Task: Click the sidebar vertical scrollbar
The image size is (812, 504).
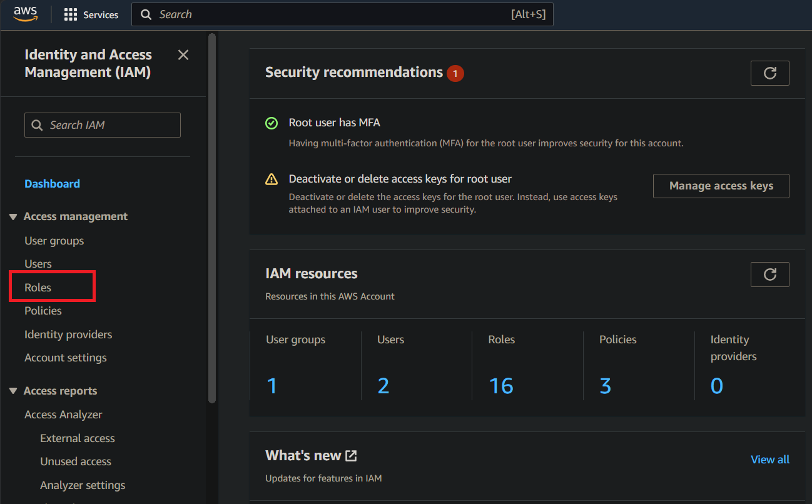Action: 212,219
